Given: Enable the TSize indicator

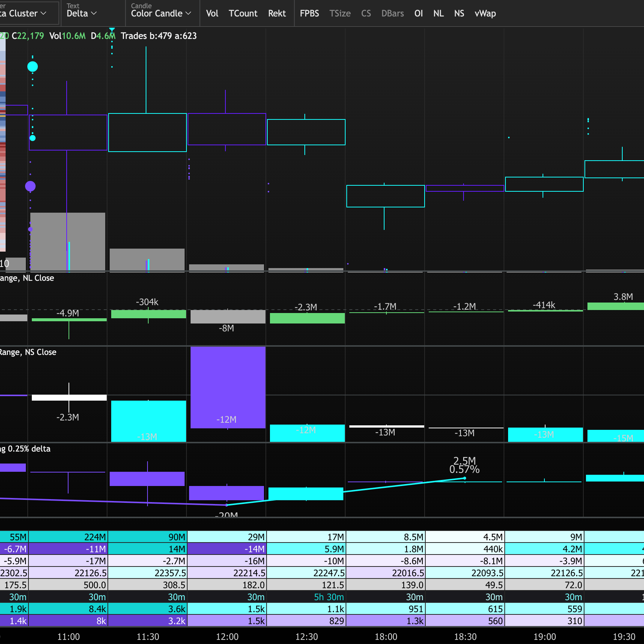Looking at the screenshot, I should click(x=340, y=13).
